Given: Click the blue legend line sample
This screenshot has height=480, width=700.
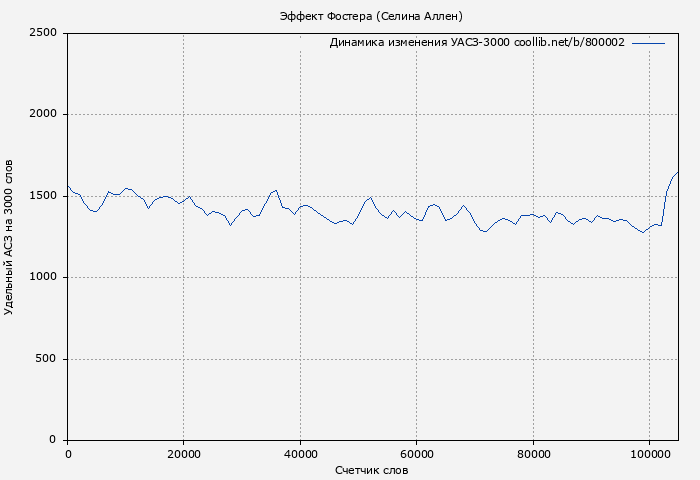Looking at the screenshot, I should point(648,43).
